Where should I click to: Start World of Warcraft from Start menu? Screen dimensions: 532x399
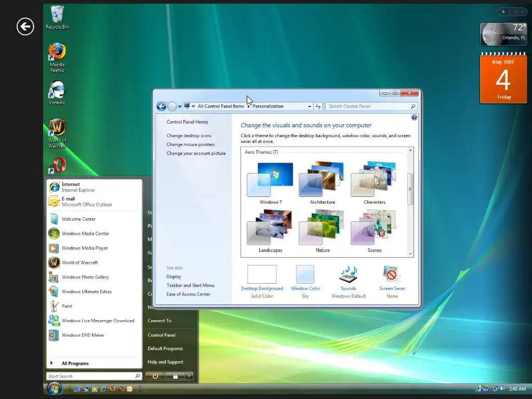click(95, 262)
